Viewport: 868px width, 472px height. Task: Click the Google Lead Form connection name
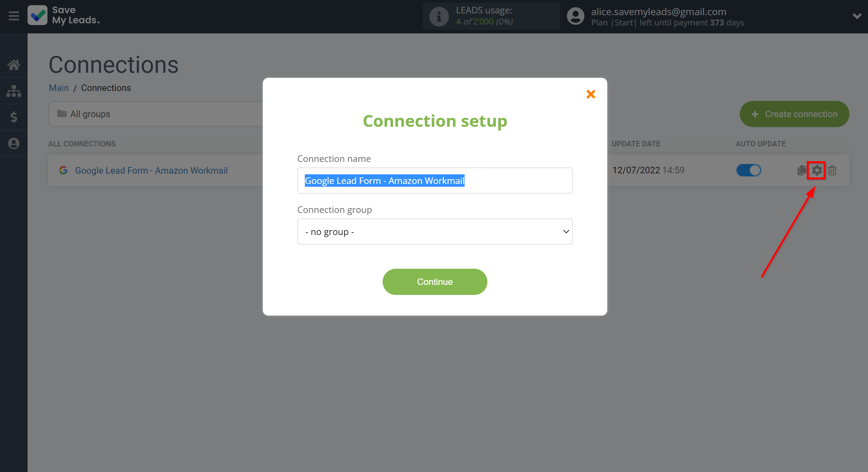[151, 170]
